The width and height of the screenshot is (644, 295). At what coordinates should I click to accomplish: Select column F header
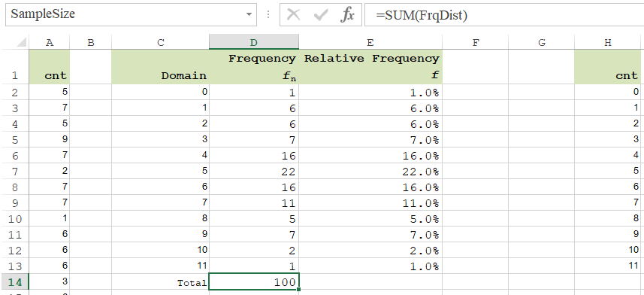pos(476,42)
